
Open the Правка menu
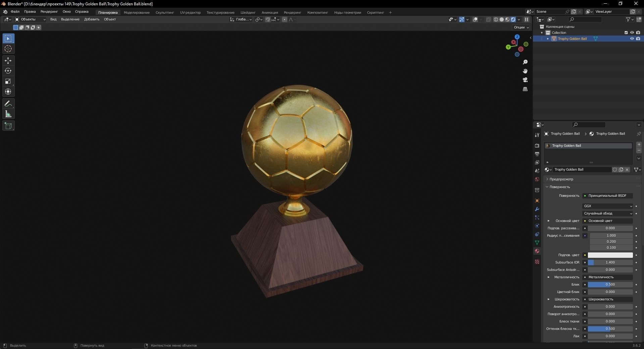click(30, 12)
